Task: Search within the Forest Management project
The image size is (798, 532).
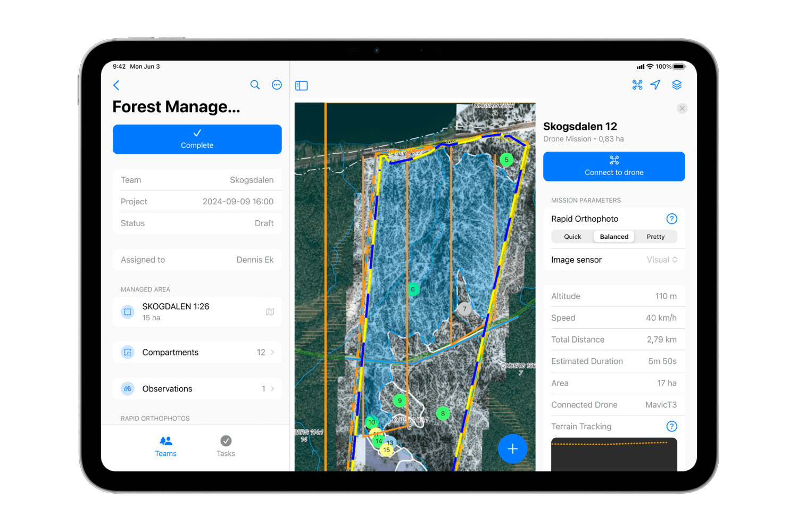Action: (x=255, y=85)
